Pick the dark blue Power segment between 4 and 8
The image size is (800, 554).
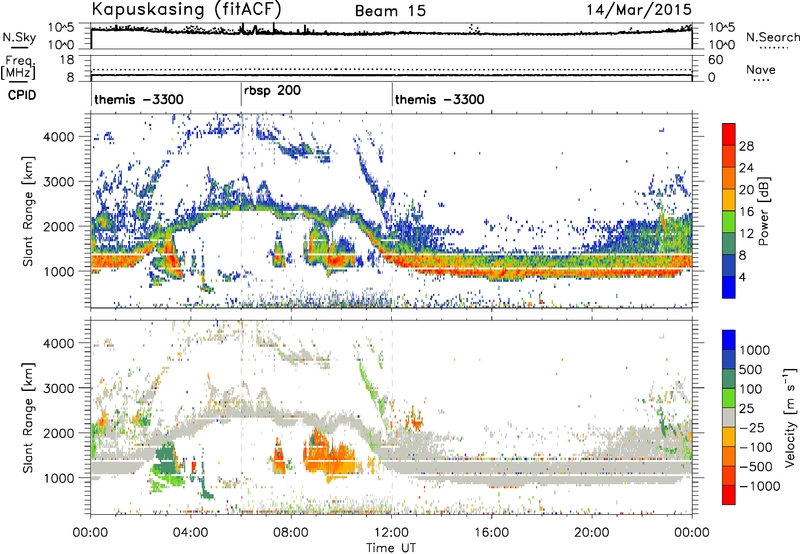click(x=729, y=265)
